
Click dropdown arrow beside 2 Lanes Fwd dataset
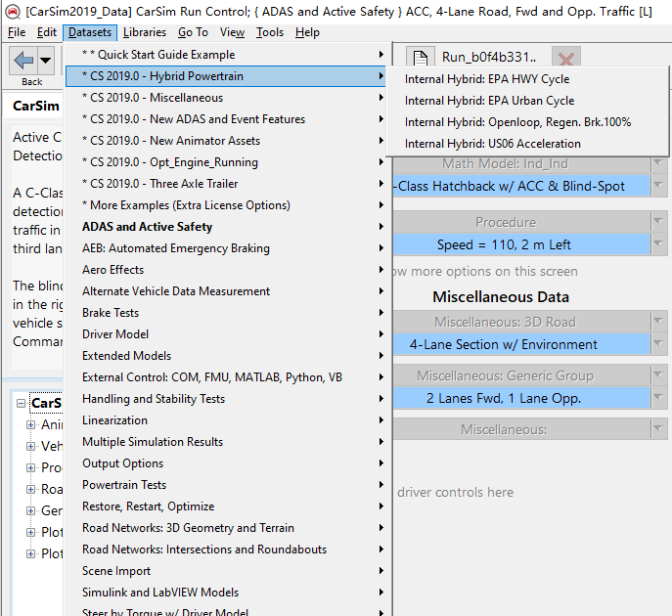pos(658,398)
